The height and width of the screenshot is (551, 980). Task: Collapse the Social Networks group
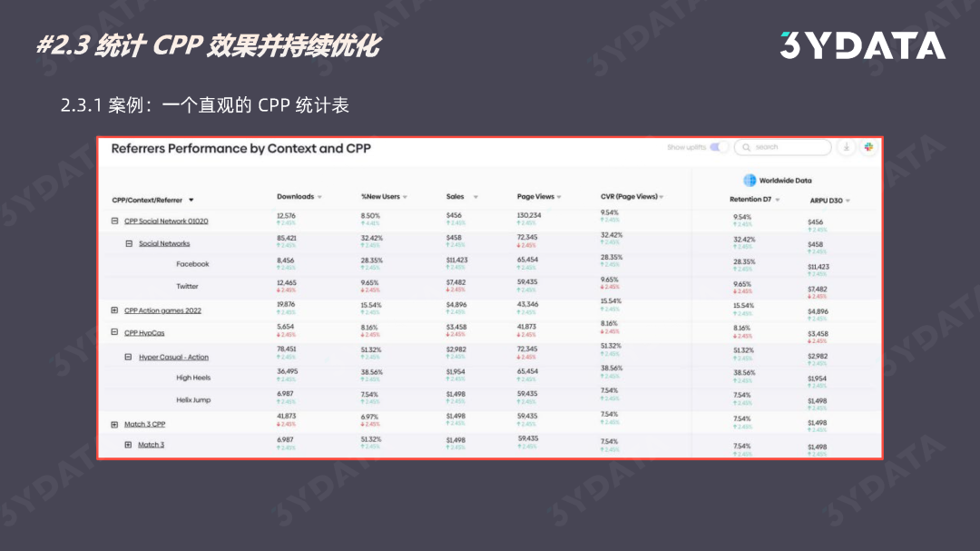[x=129, y=243]
